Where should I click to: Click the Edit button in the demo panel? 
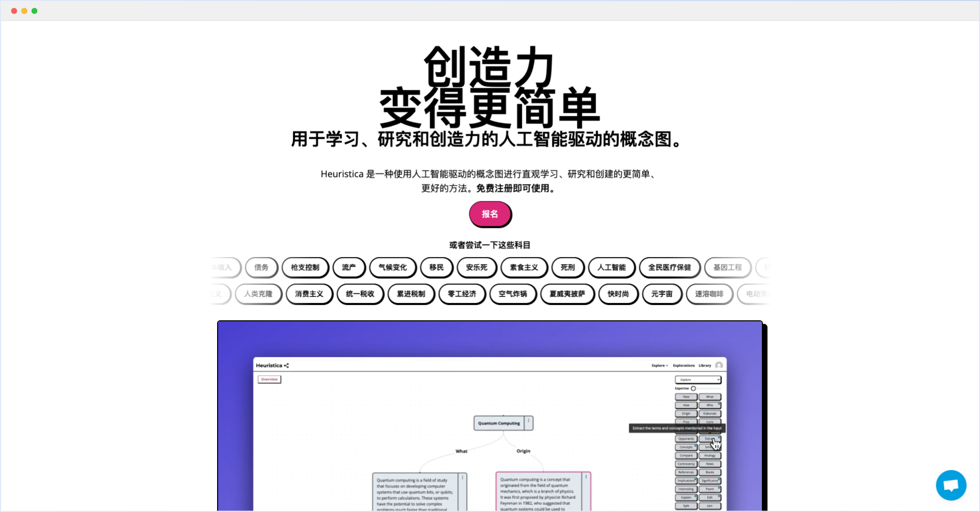click(x=709, y=498)
